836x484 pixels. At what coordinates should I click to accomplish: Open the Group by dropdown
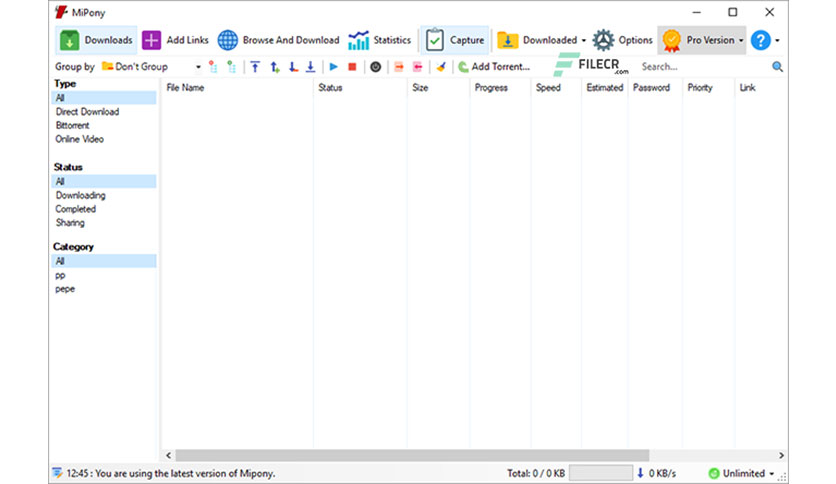151,67
